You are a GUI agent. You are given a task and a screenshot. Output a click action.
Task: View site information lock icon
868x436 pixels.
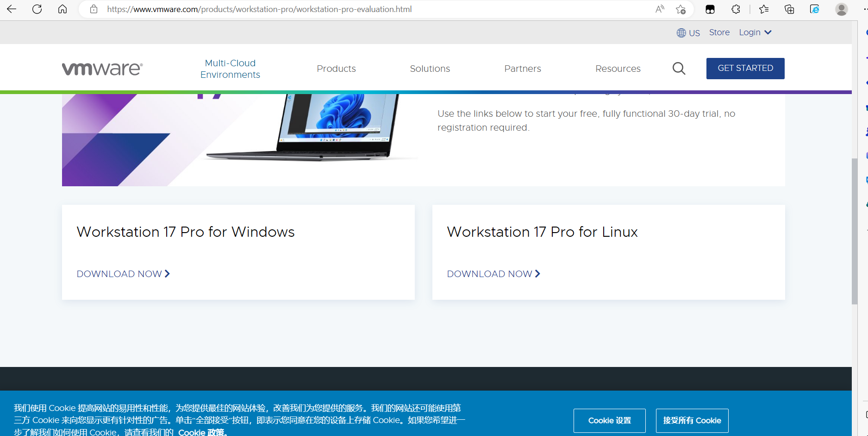click(x=94, y=9)
